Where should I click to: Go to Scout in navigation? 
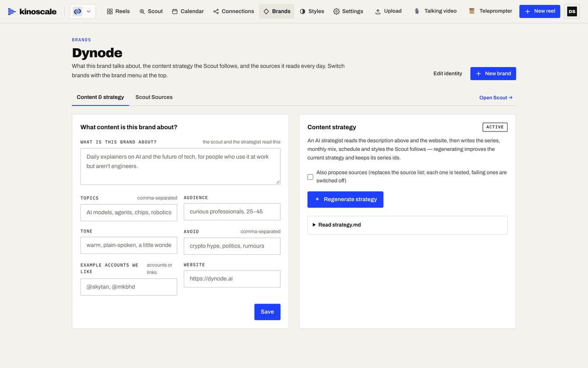[x=151, y=11]
